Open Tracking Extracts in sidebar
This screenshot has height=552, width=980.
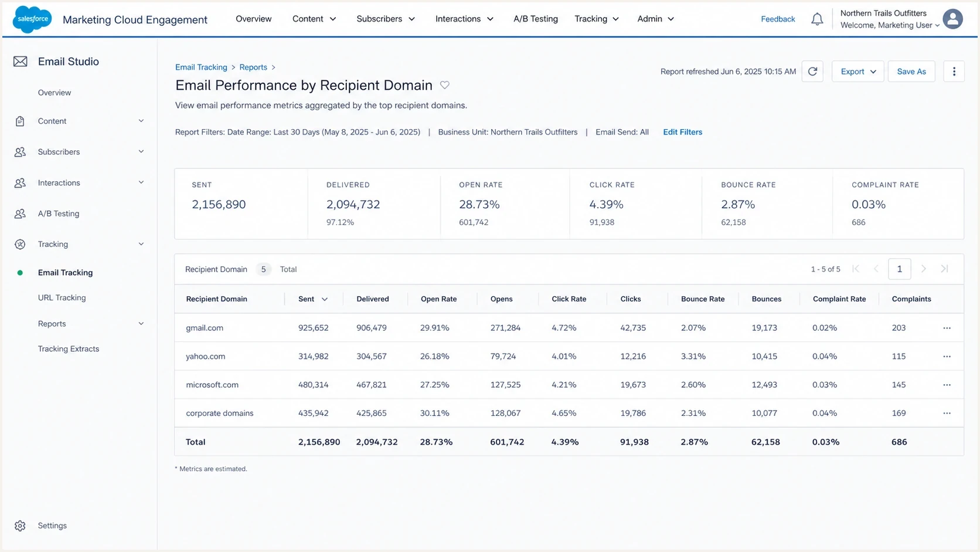[x=69, y=349]
